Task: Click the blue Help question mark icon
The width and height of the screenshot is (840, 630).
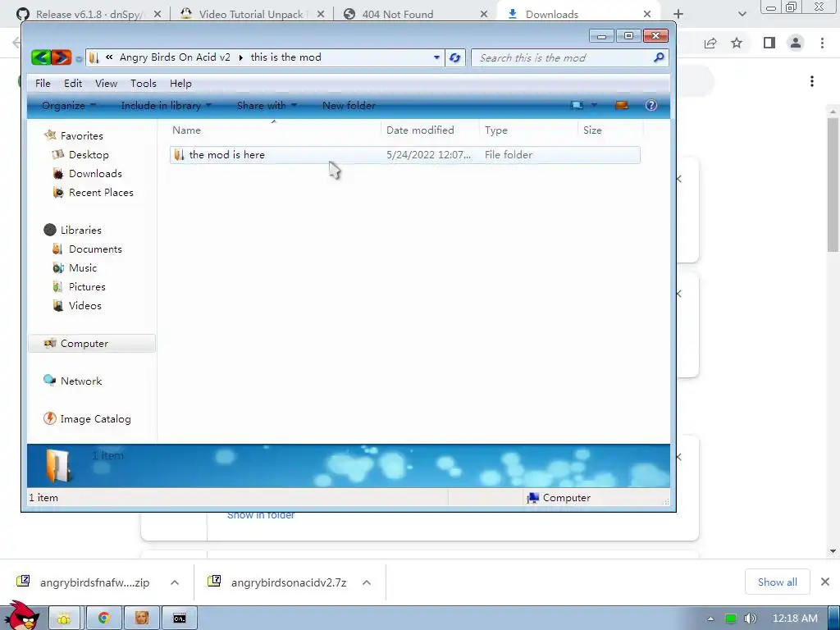Action: coord(651,106)
